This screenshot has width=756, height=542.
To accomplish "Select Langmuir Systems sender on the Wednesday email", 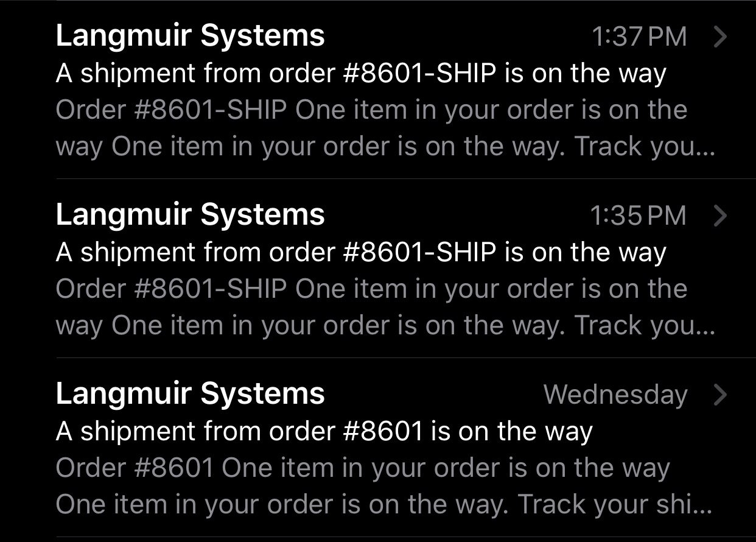I will (x=190, y=394).
